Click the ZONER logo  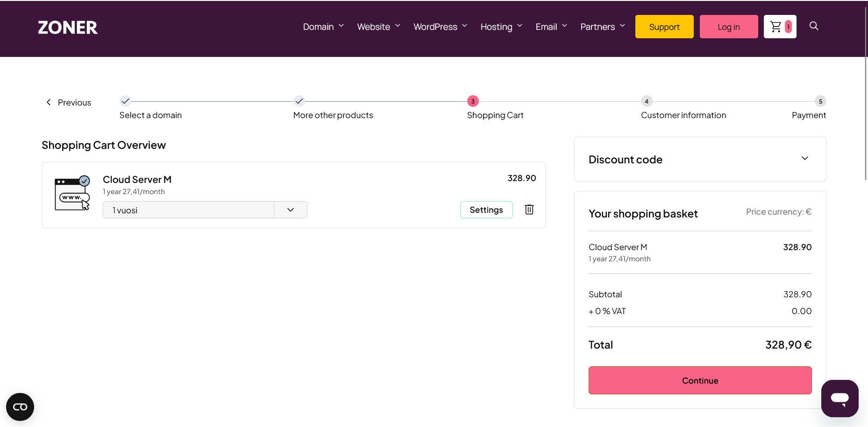click(68, 28)
